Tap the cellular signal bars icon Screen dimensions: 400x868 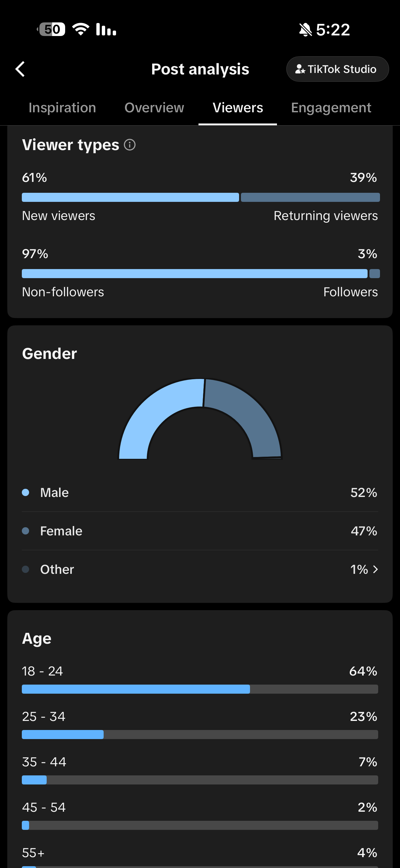coord(106,29)
